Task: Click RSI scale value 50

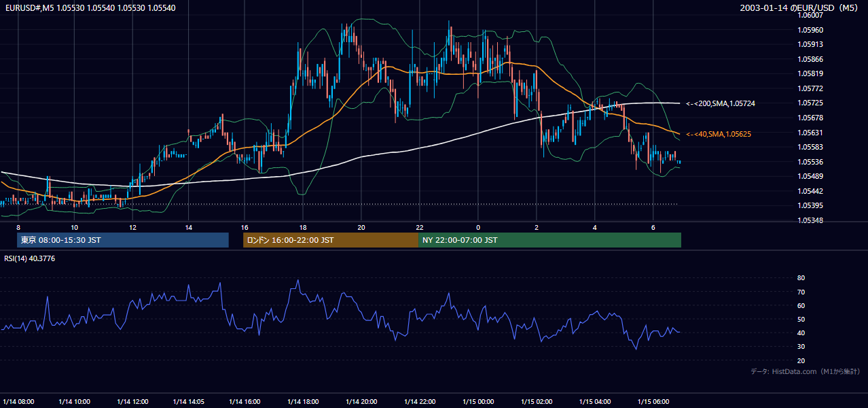Action: [x=801, y=319]
